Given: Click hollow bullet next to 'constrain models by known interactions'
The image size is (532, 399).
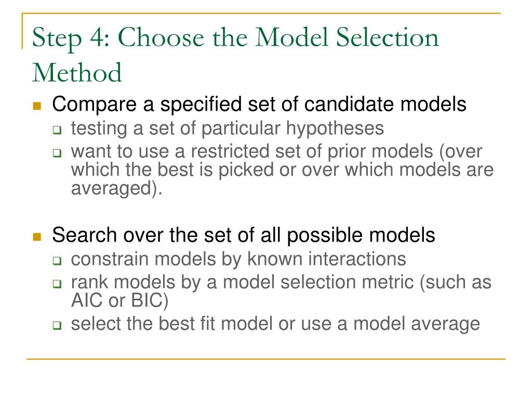Looking at the screenshot, I should (x=57, y=261).
